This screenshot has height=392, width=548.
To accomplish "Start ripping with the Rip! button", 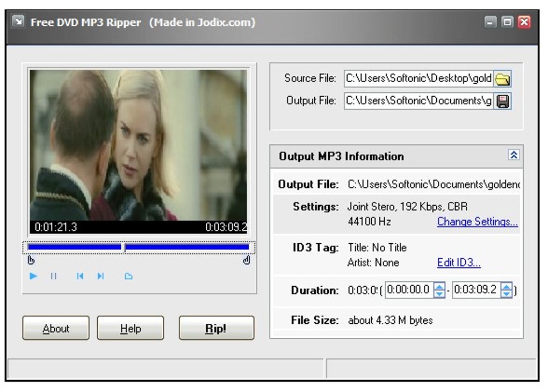I will (217, 328).
